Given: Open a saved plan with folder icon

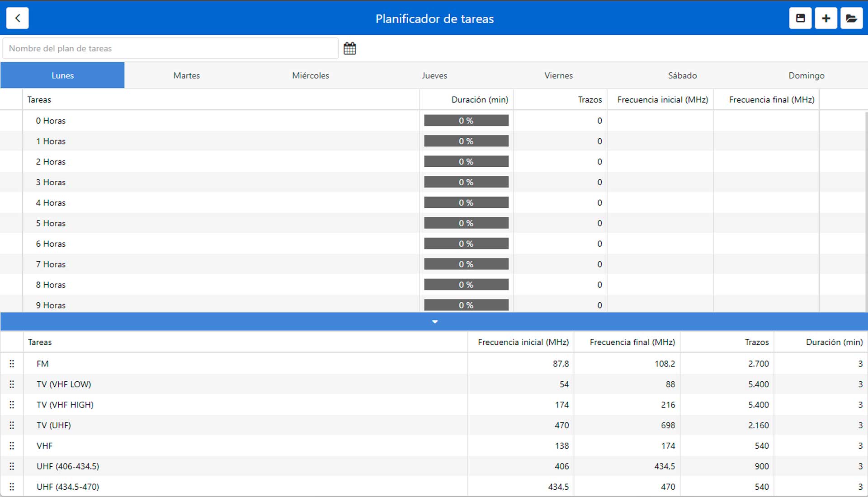Looking at the screenshot, I should tap(852, 18).
